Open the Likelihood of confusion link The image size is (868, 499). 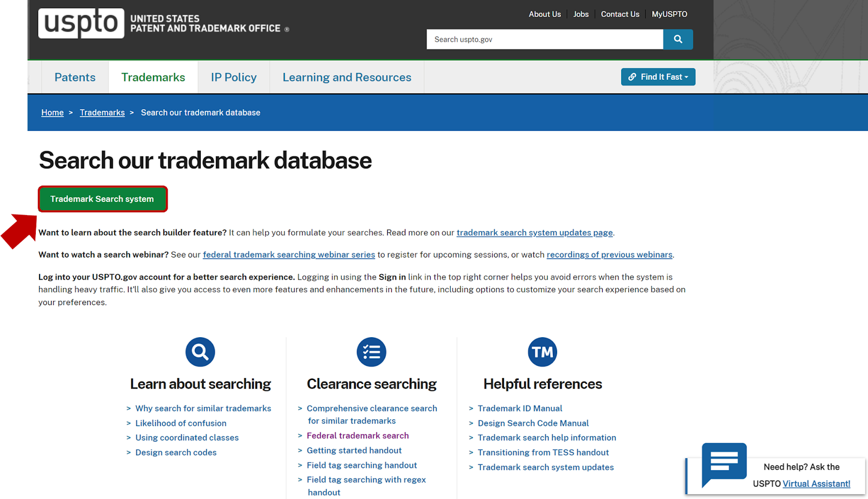[x=181, y=423]
